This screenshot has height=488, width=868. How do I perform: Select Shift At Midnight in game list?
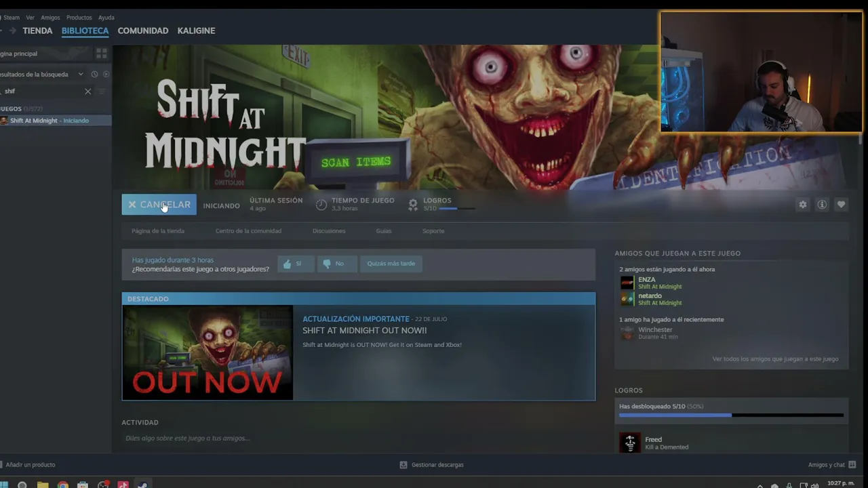(56, 121)
